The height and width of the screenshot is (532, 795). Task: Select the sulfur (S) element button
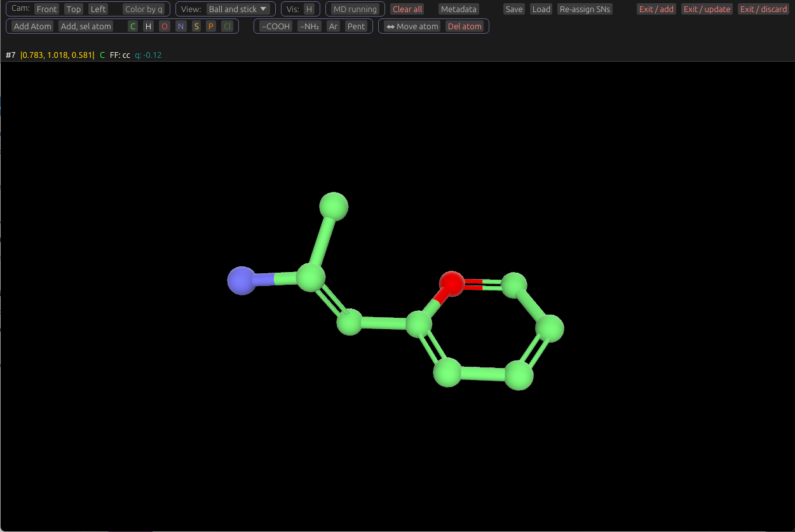point(196,27)
